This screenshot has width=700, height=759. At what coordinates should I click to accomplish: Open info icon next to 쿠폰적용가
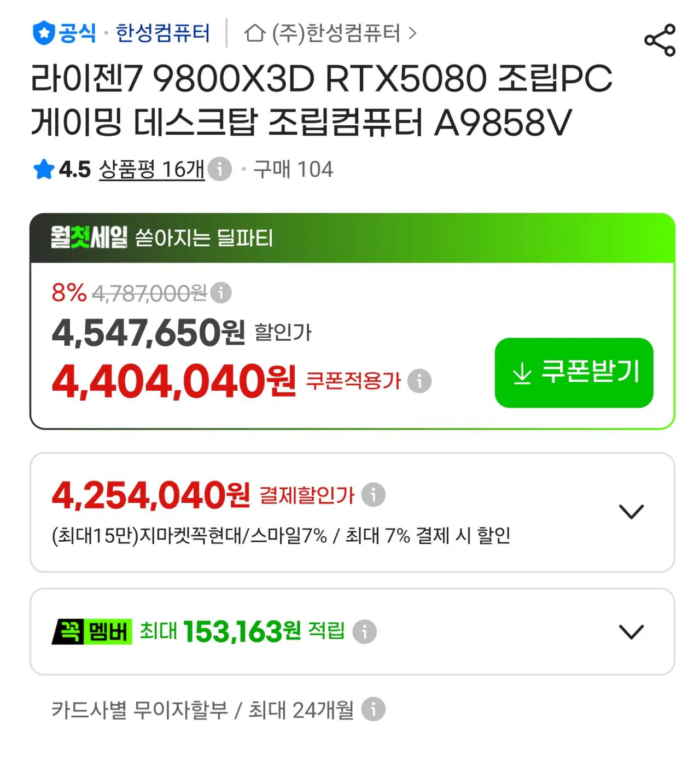pyautogui.click(x=419, y=381)
